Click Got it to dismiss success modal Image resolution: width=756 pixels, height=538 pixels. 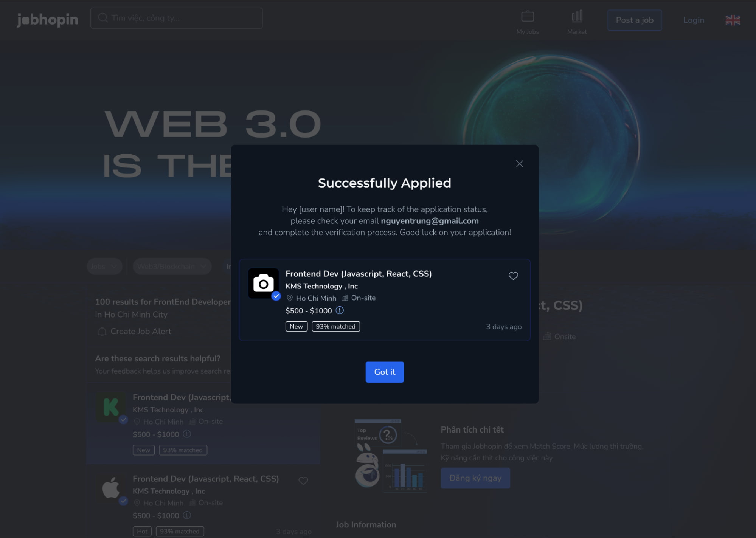[384, 372]
